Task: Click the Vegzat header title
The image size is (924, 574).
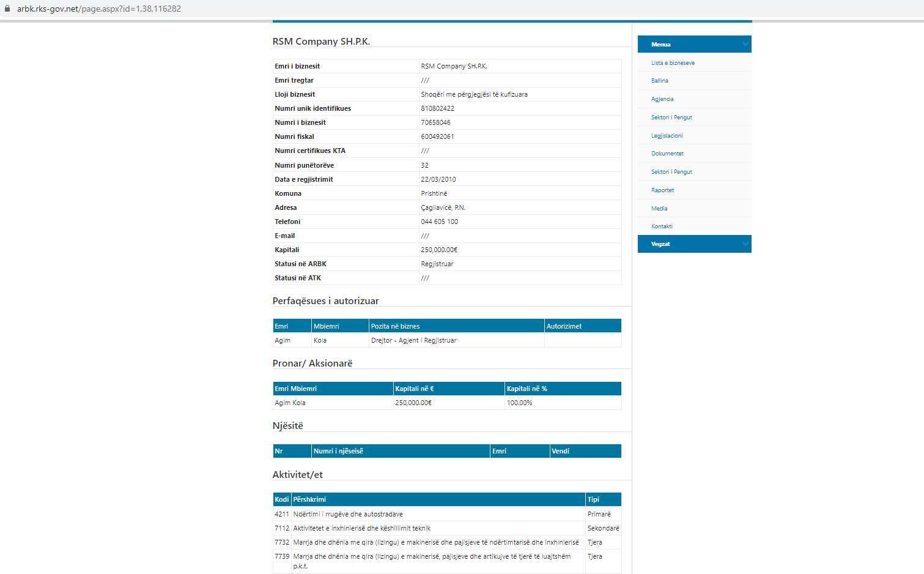Action: tap(660, 244)
